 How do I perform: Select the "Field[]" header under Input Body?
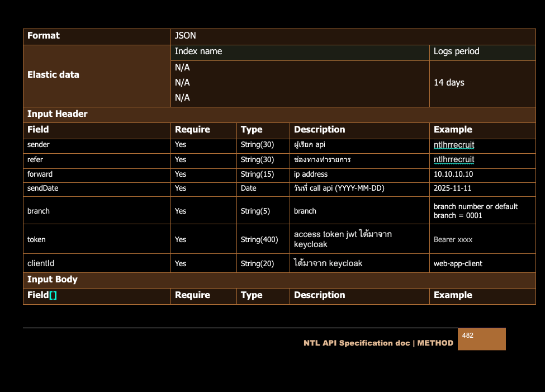(x=42, y=295)
